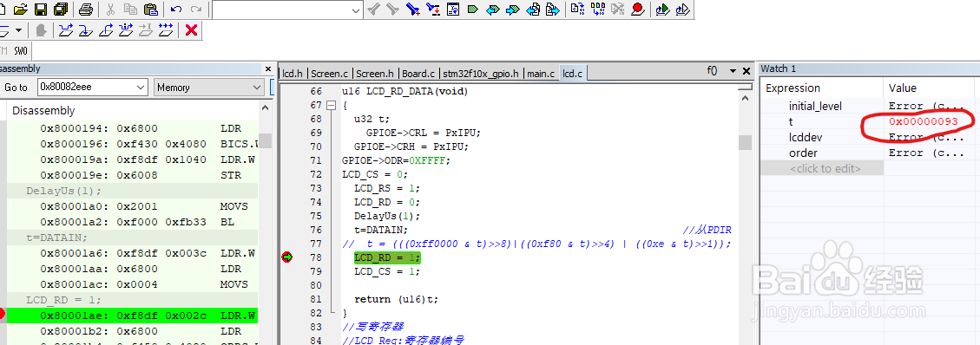980x345 pixels.
Task: Click the Disassembly scrollbar up arrow
Action: (x=265, y=108)
